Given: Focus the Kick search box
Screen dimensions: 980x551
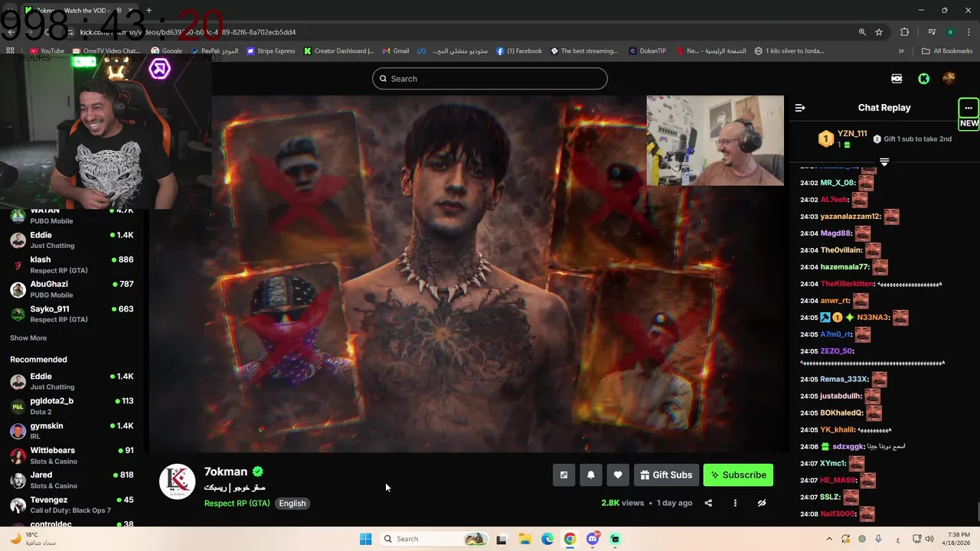Looking at the screenshot, I should click(x=490, y=78).
